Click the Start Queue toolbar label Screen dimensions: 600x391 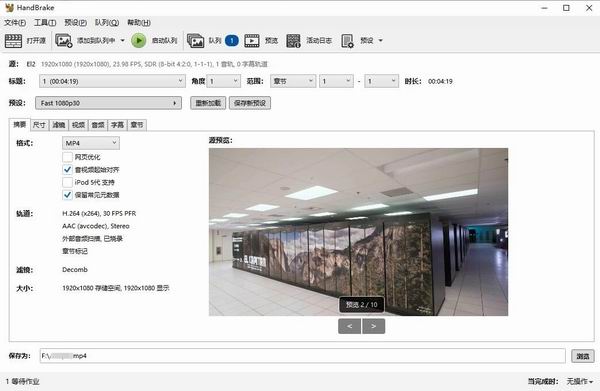(165, 41)
